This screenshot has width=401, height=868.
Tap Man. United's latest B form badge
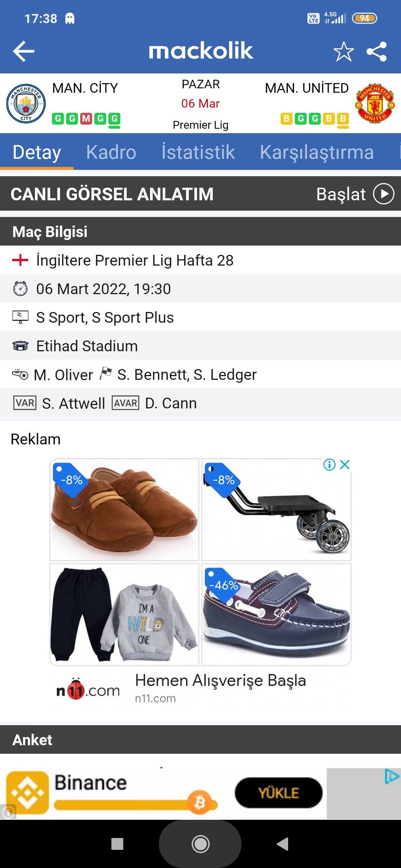[x=343, y=119]
